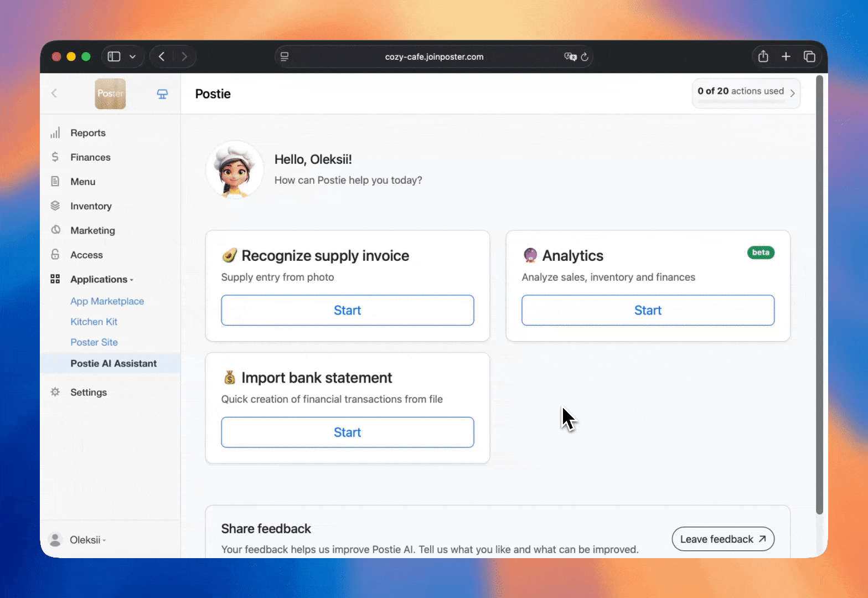Click the browser Share icon
The height and width of the screenshot is (598, 868).
pyautogui.click(x=763, y=56)
